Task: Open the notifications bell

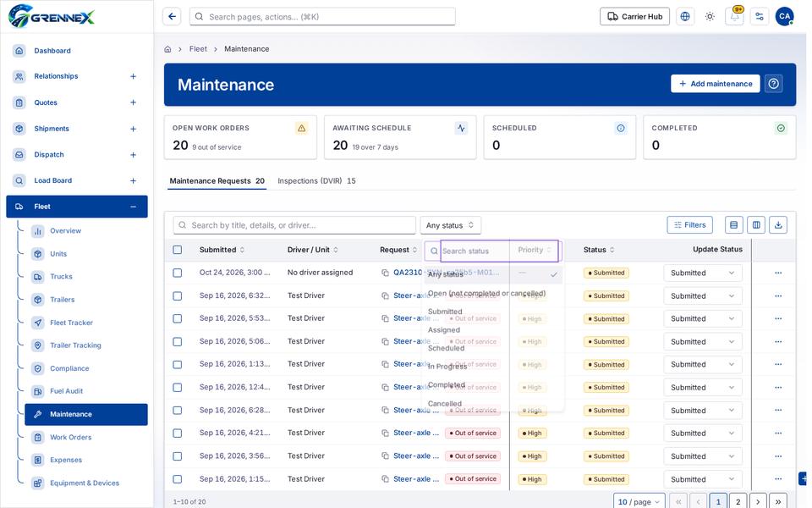Action: click(734, 17)
